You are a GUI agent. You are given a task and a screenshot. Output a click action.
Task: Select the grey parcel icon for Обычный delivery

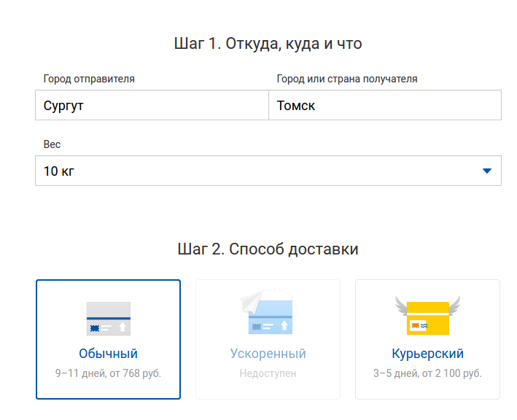(109, 319)
